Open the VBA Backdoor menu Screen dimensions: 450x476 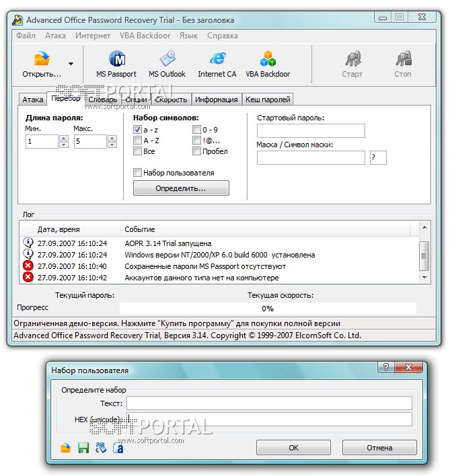coord(145,36)
